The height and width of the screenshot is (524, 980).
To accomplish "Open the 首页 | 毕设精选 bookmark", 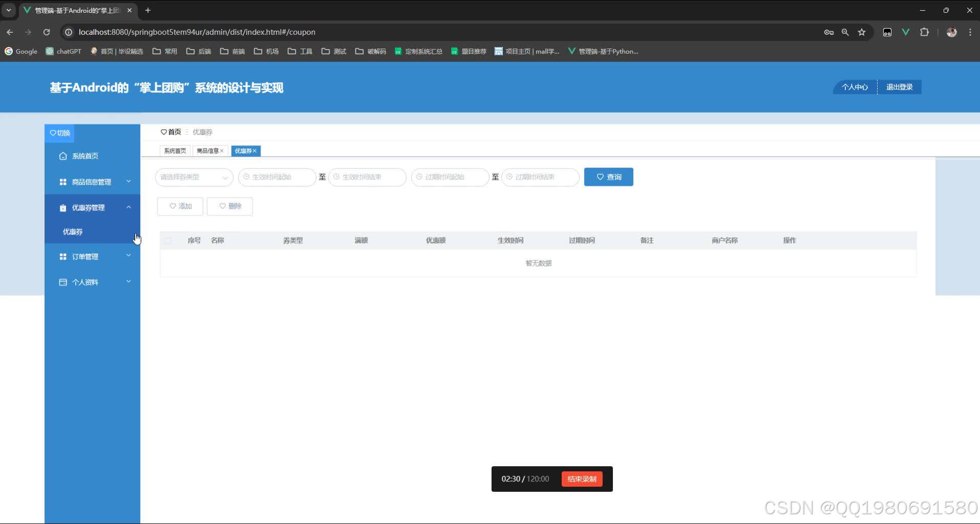I will 117,51.
